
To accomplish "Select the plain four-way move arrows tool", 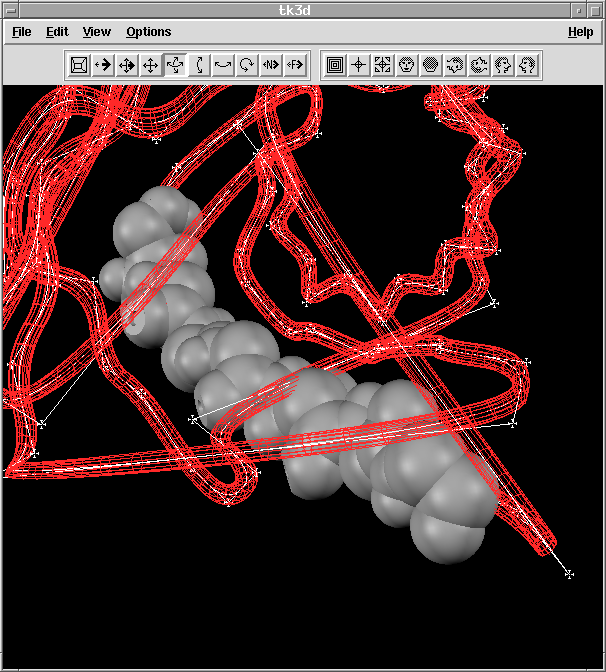I will [x=150, y=65].
